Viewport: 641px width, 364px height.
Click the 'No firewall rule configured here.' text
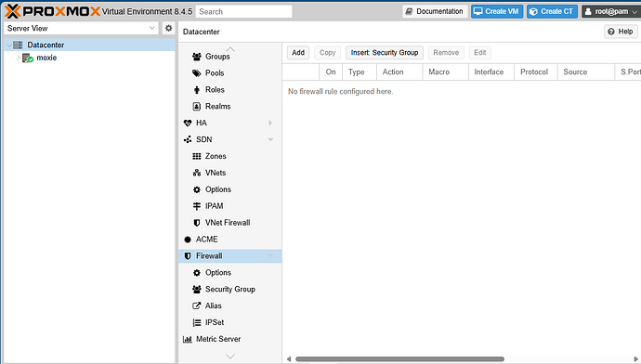click(x=341, y=92)
